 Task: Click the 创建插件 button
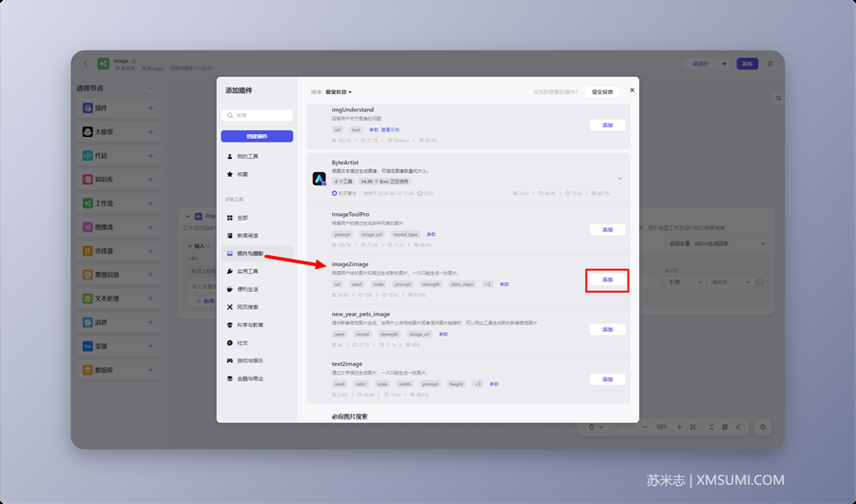[x=257, y=136]
